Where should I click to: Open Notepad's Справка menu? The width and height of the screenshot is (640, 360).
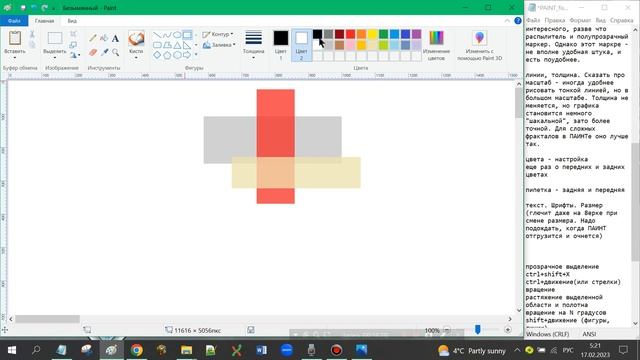pos(621,20)
